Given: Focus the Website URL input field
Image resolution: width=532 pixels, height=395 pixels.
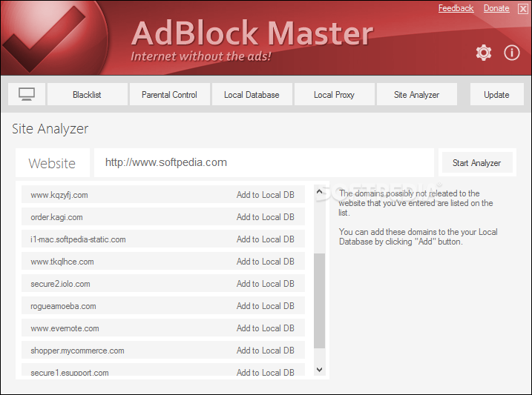Looking at the screenshot, I should (264, 162).
